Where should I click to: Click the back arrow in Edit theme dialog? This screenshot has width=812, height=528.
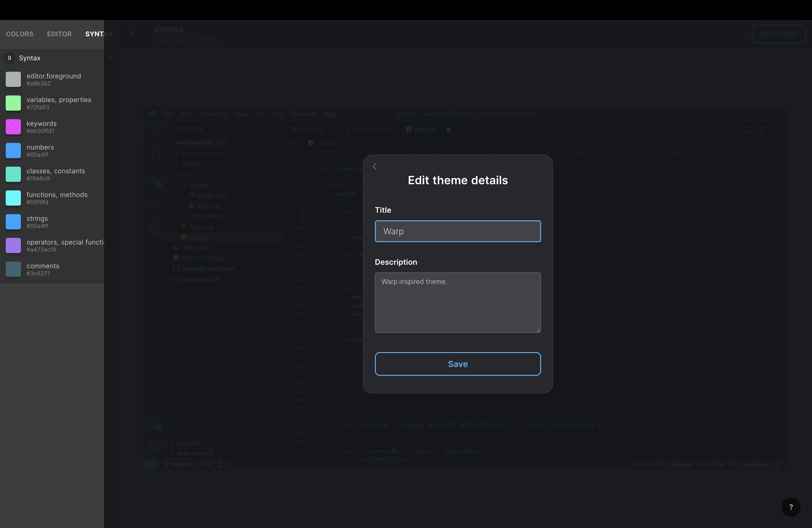point(375,166)
